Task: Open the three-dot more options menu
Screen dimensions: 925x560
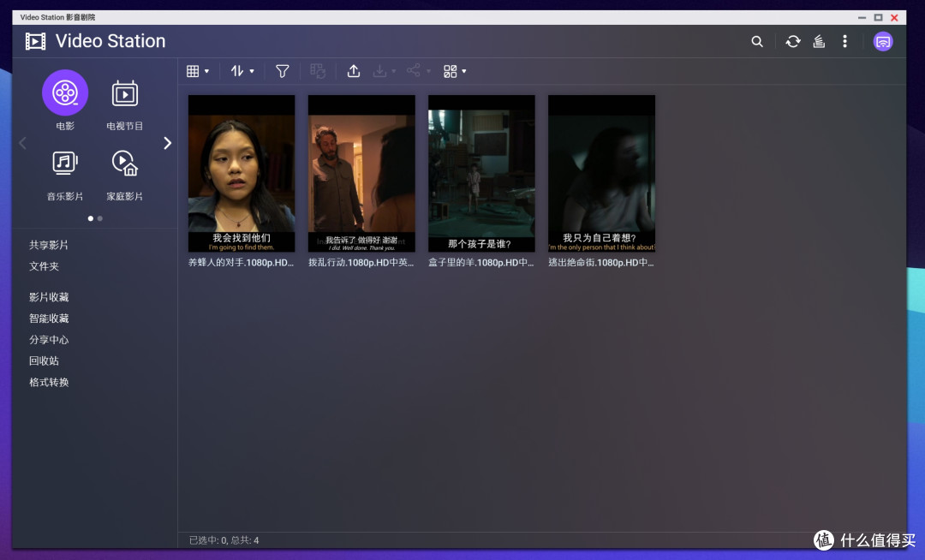Action: point(844,41)
